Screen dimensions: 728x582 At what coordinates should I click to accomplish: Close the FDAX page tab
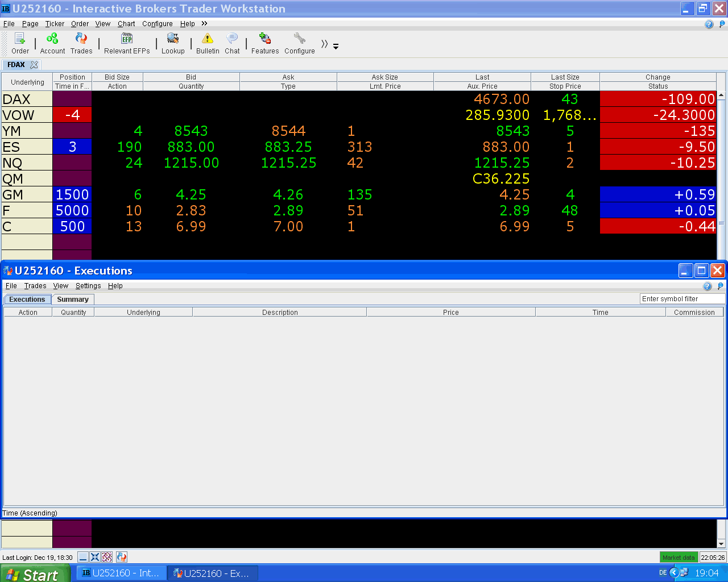tap(34, 65)
